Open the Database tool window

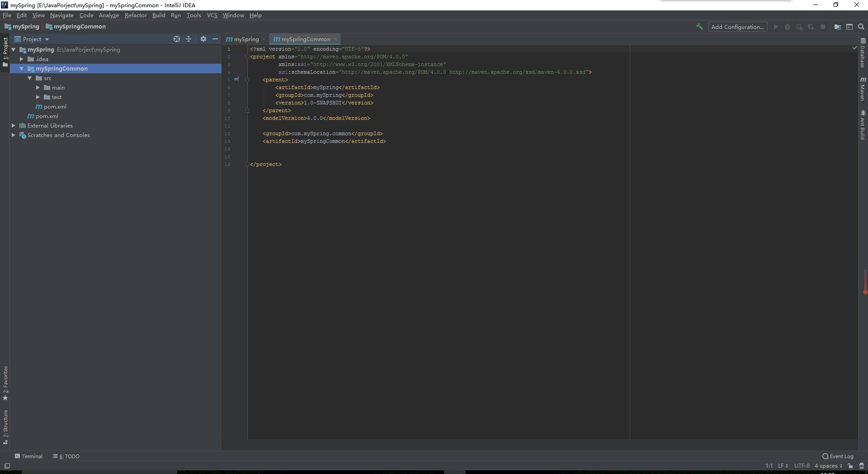click(863, 53)
